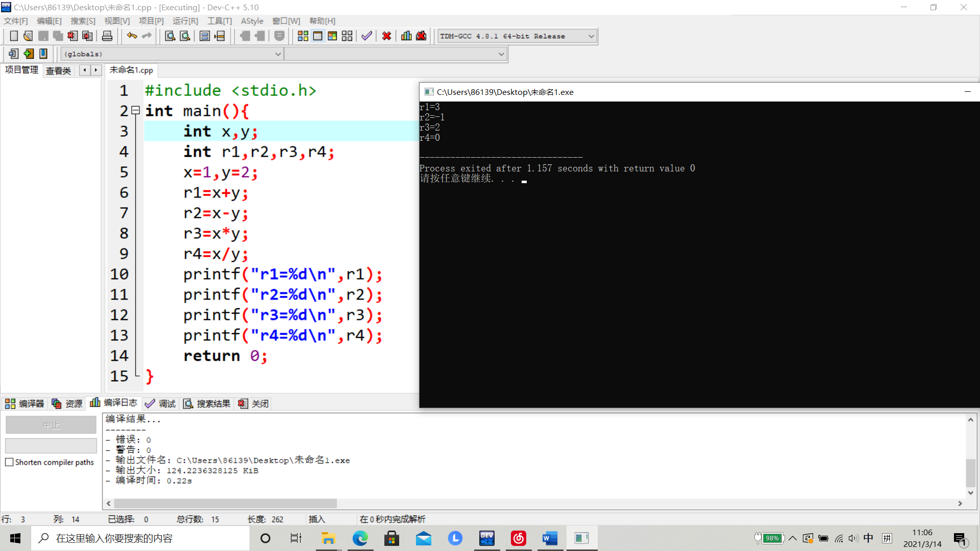
Task: Click the compile log horizontal scrollbar thumb
Action: 225,504
